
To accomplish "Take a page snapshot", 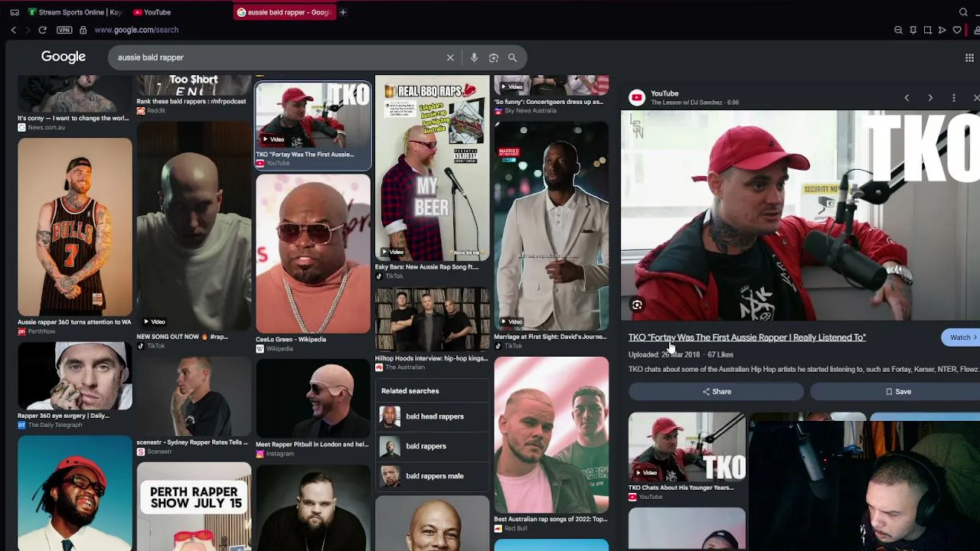I will click(927, 30).
